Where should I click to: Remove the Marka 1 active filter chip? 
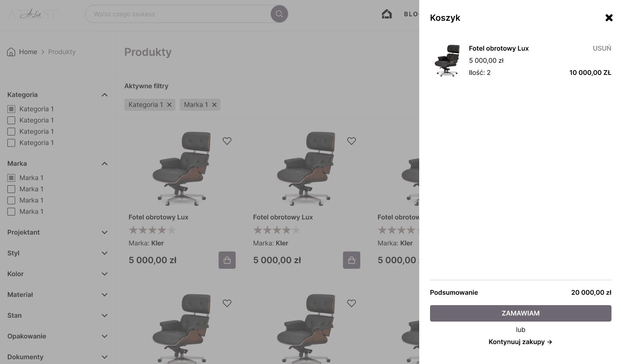click(x=214, y=104)
